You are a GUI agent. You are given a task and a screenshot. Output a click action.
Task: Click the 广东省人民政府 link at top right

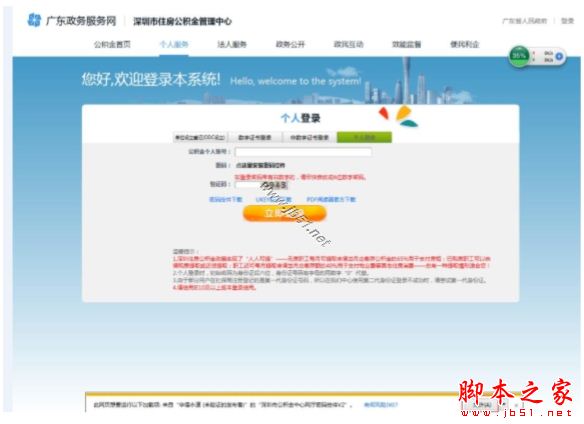tap(524, 21)
